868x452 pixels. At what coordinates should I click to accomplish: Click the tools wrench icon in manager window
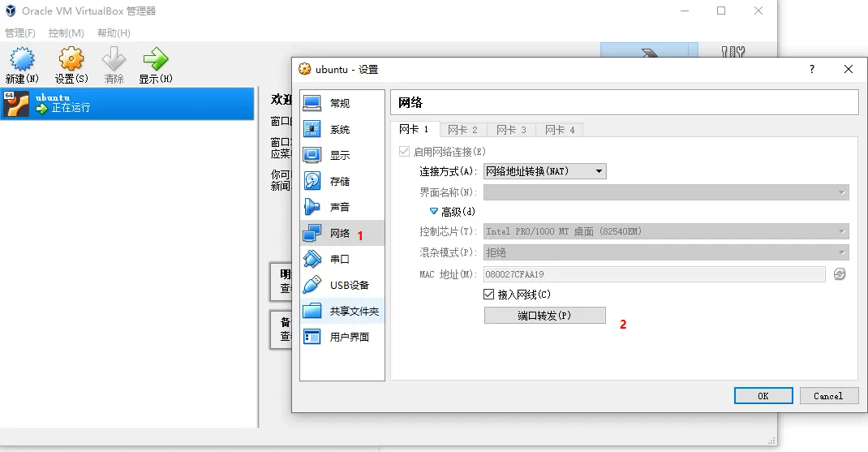[x=733, y=52]
